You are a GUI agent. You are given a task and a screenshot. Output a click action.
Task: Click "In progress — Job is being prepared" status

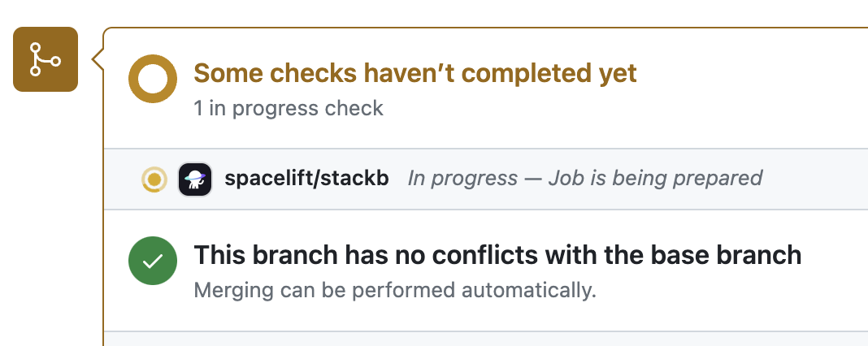coord(584,178)
